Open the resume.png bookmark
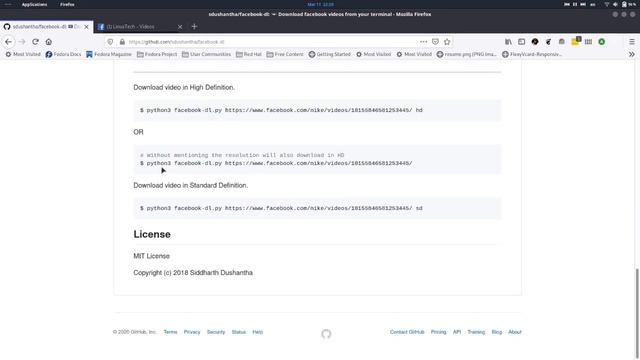The width and height of the screenshot is (640, 360). click(467, 54)
